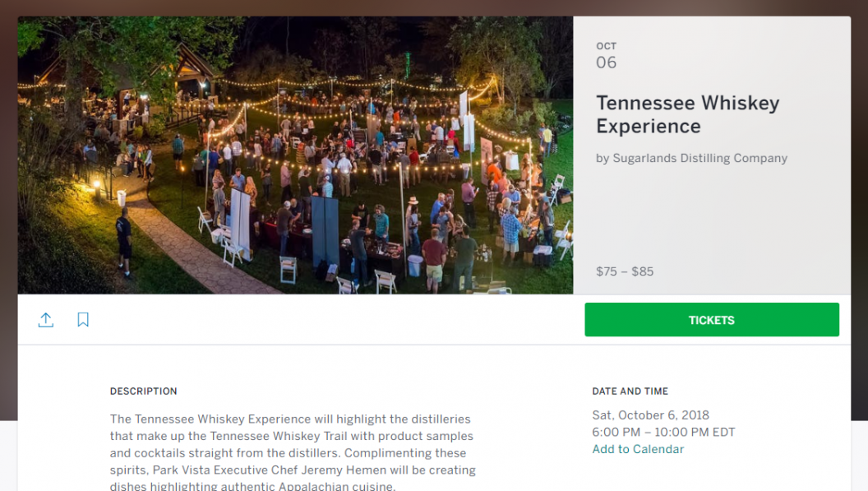Click the event photo of the night gathering
This screenshot has height=491, width=868.
pyautogui.click(x=295, y=155)
